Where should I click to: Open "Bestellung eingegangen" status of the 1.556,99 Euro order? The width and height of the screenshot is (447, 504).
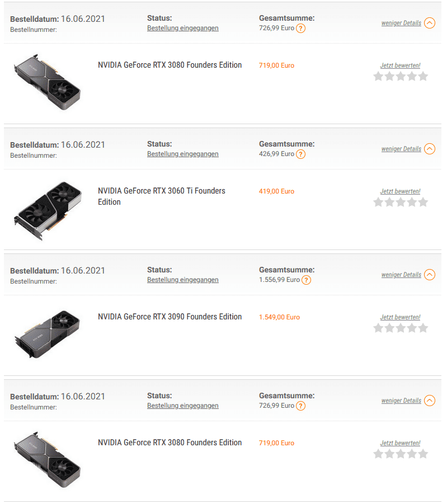pyautogui.click(x=182, y=280)
